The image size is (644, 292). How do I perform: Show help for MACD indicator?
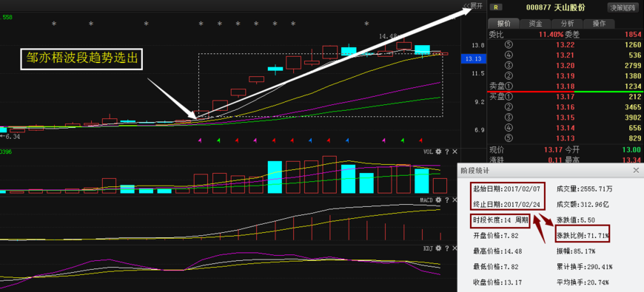(447, 200)
